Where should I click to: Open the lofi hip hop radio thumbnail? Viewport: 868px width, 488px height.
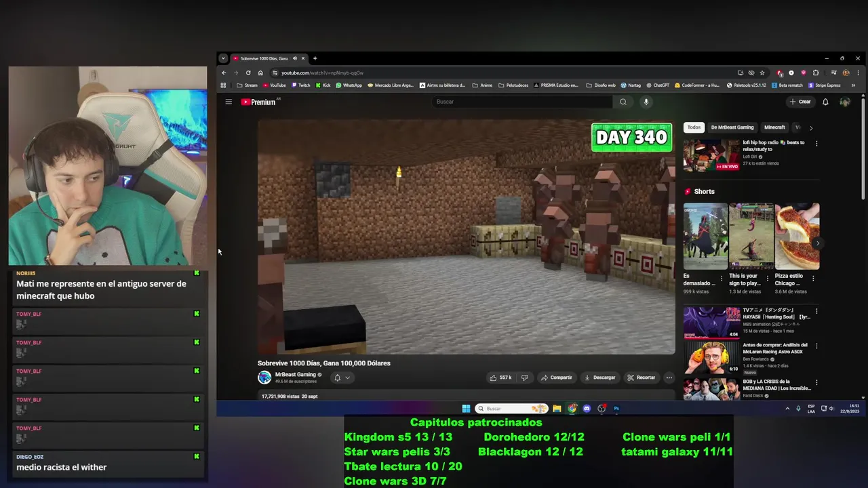[711, 155]
